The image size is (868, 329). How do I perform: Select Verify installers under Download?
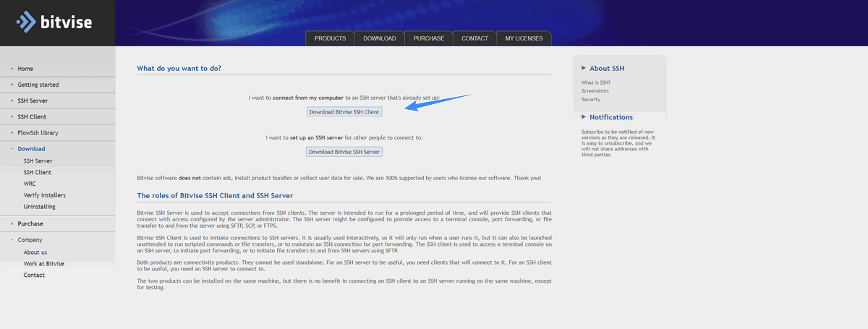(44, 195)
